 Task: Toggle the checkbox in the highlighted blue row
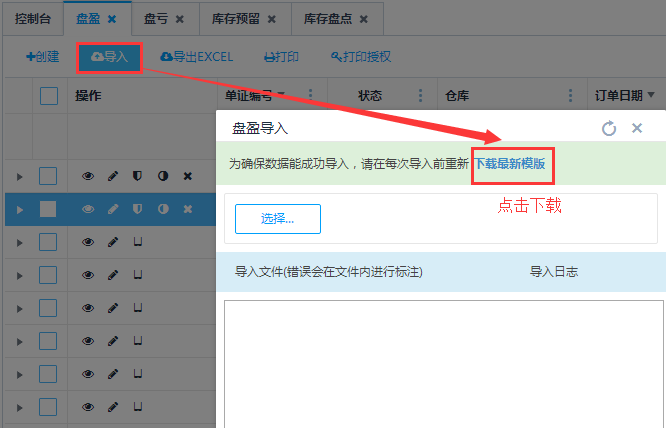48,209
